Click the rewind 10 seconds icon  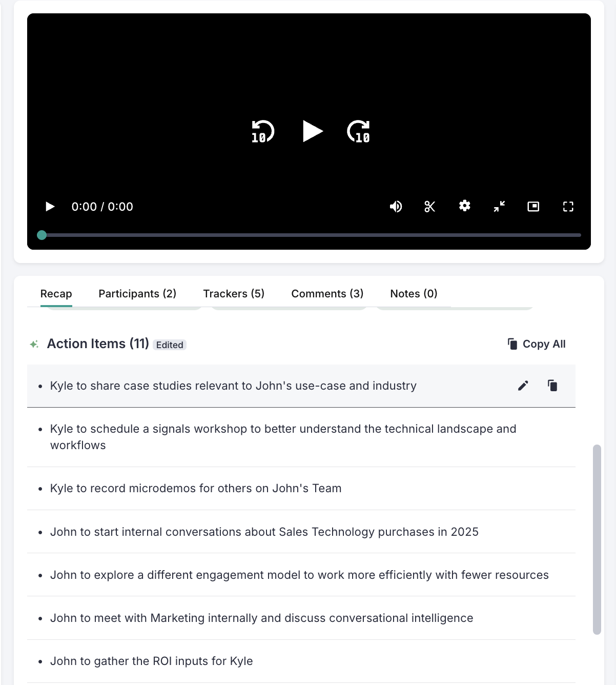[x=262, y=131]
